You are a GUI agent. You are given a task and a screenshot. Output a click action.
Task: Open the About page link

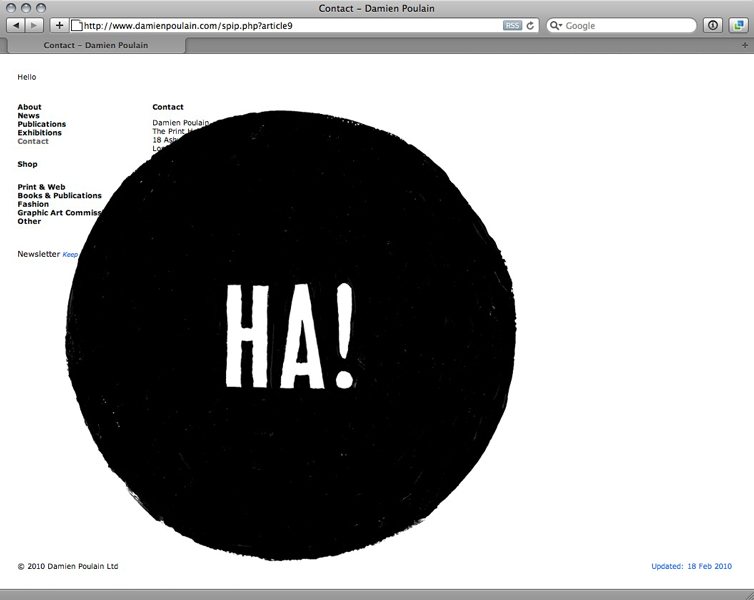coord(29,107)
